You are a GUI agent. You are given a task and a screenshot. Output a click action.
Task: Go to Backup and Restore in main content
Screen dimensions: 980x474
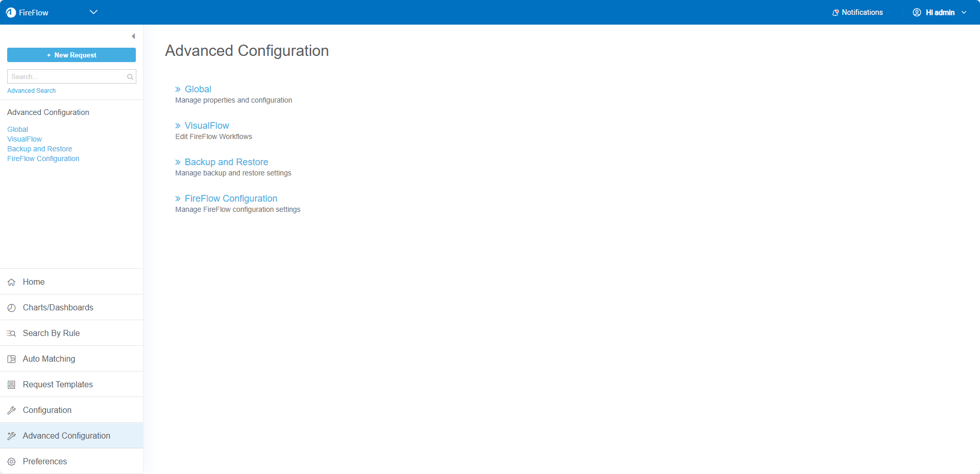(x=226, y=162)
